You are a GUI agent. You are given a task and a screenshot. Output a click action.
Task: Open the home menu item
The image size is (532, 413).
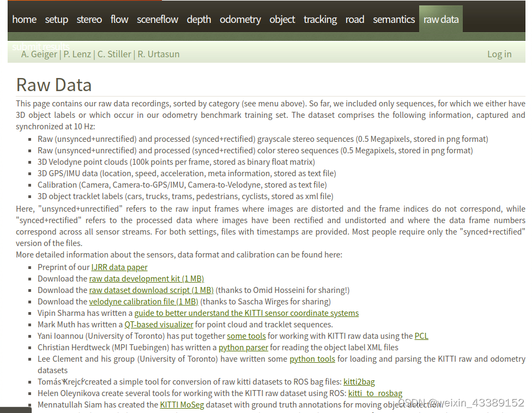(x=24, y=19)
